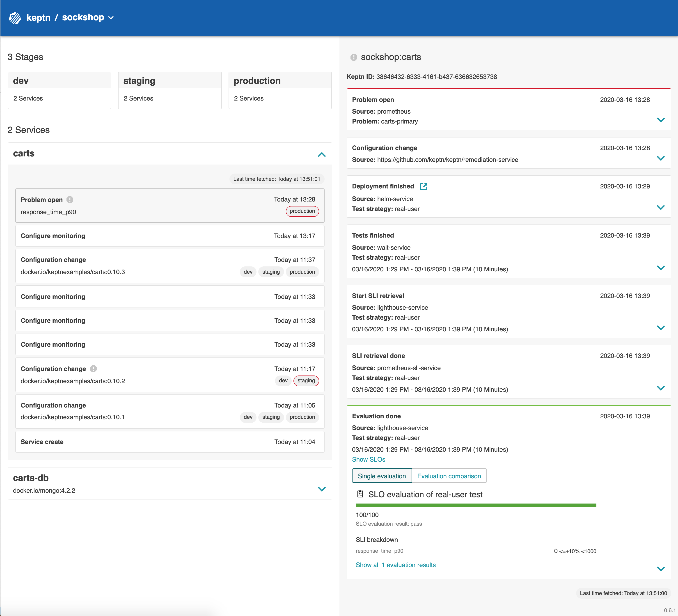Screen dimensions: 678x616
Task: Click production tag on Problem open event
Action: 302,211
